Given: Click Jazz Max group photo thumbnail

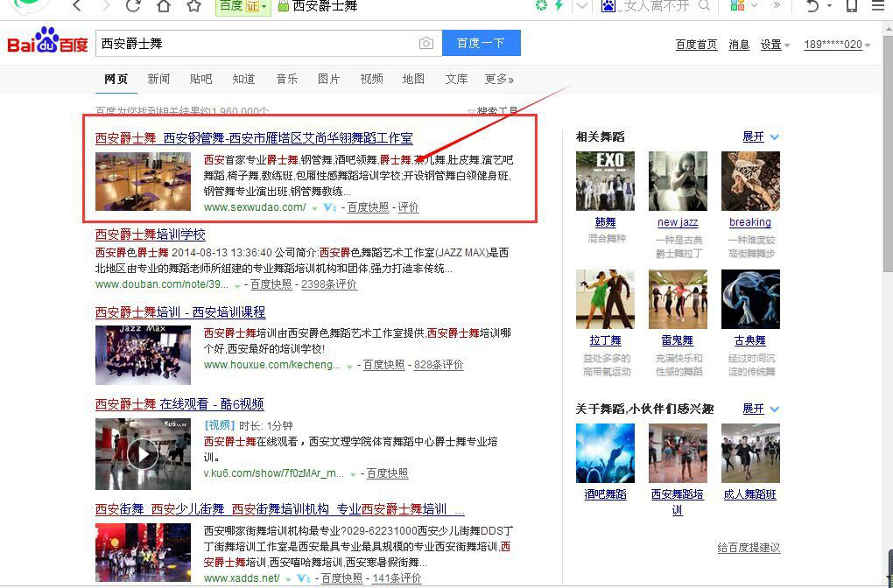Looking at the screenshot, I should coord(143,355).
